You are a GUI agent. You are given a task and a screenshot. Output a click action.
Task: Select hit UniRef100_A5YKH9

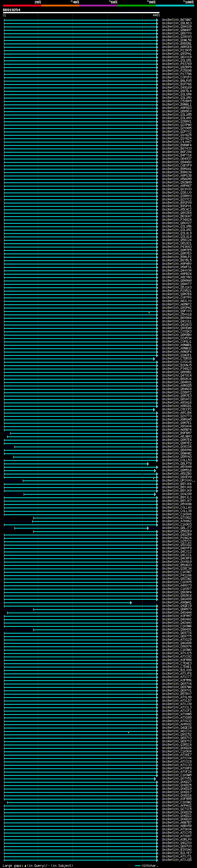coord(176,467)
